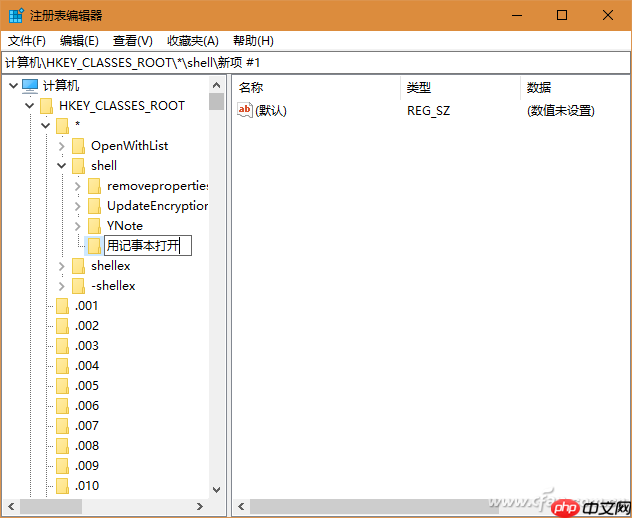Click the HKEY_CLASSES_ROOT folder icon

[x=46, y=106]
